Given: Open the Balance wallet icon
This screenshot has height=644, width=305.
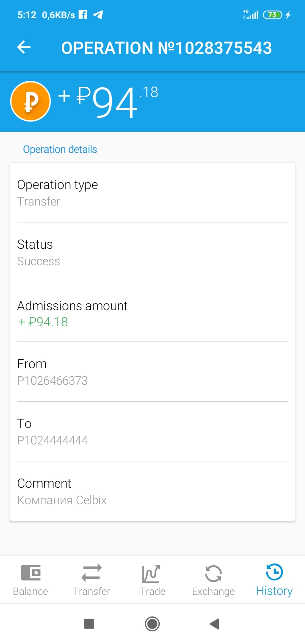Looking at the screenshot, I should click(x=30, y=573).
